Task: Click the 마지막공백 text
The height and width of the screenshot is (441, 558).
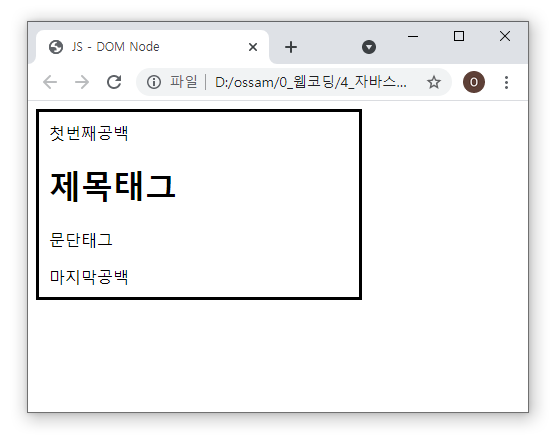Action: click(x=89, y=277)
